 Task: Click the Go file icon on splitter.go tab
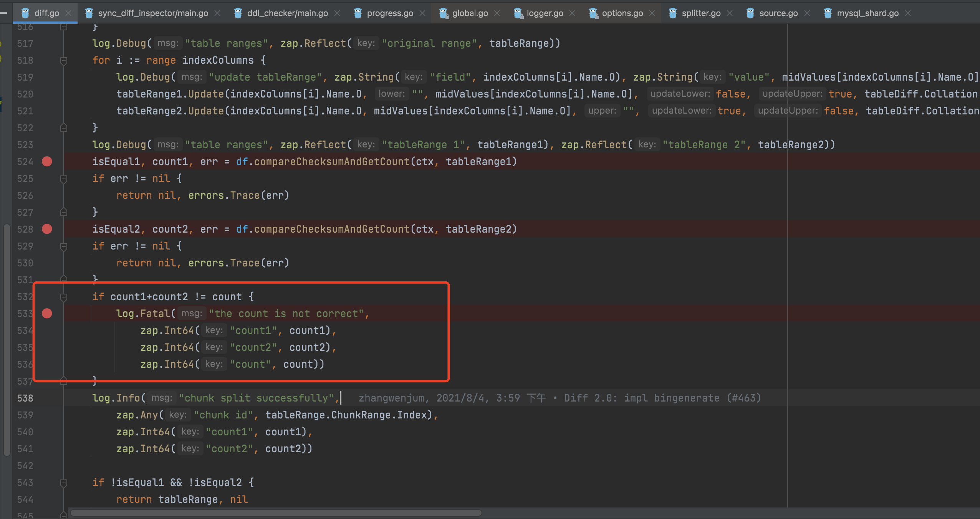673,13
